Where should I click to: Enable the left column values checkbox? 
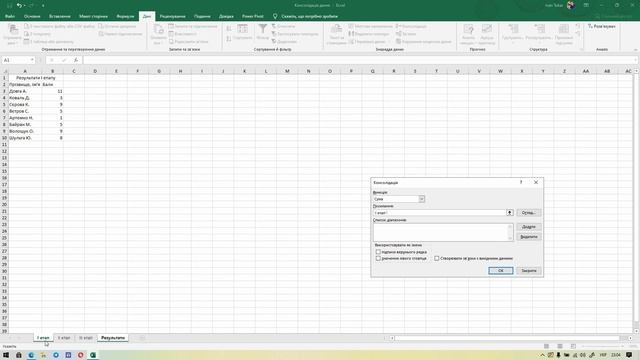(x=378, y=258)
